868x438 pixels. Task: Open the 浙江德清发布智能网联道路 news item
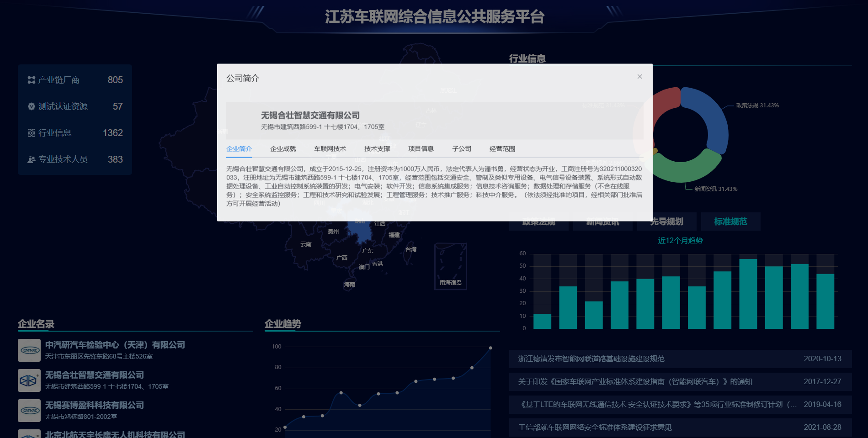tap(591, 359)
